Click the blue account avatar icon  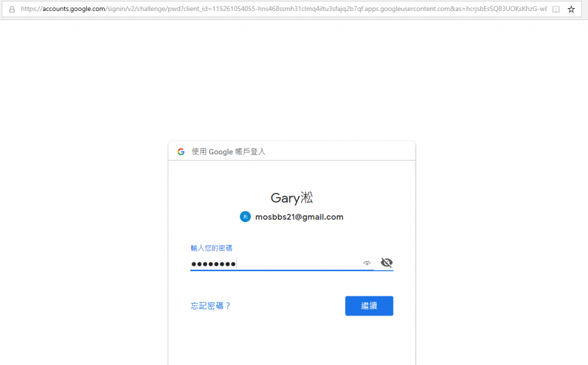click(x=245, y=216)
